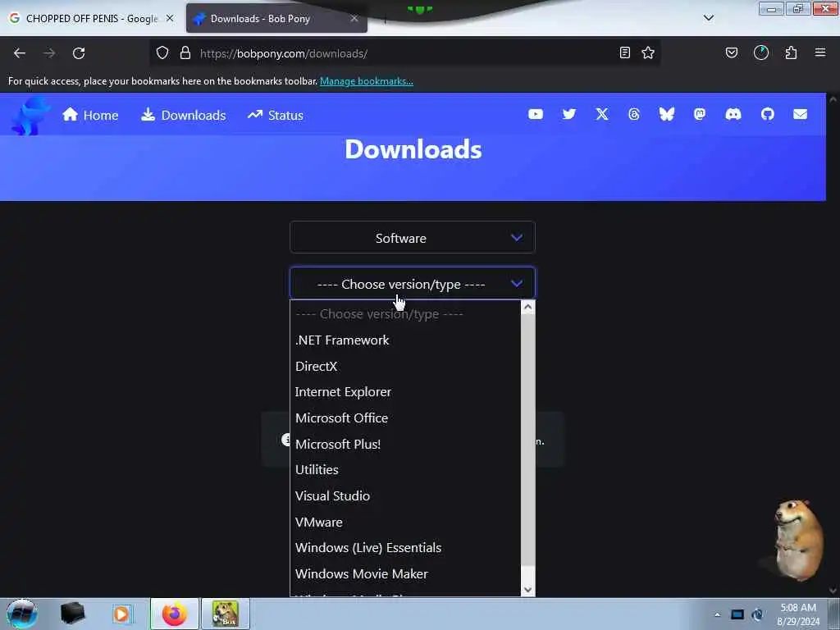The width and height of the screenshot is (840, 630).
Task: Open the Discord icon link
Action: pyautogui.click(x=733, y=114)
